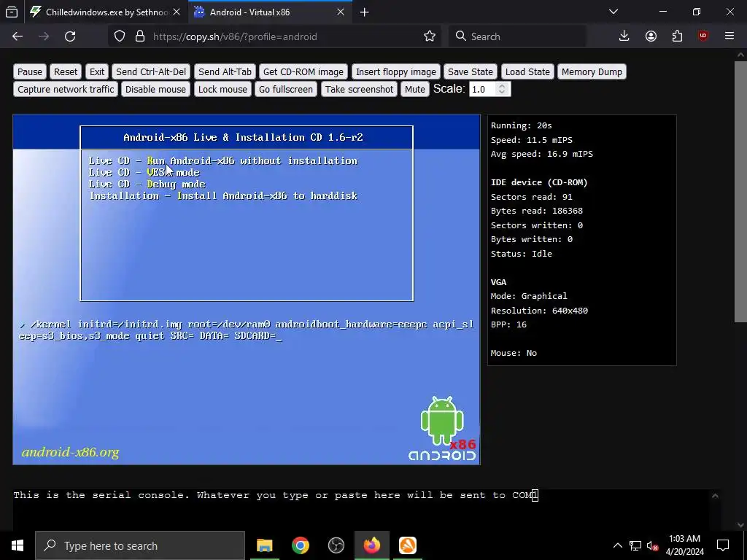
Task: Toggle the Disable mouse button
Action: click(x=155, y=90)
